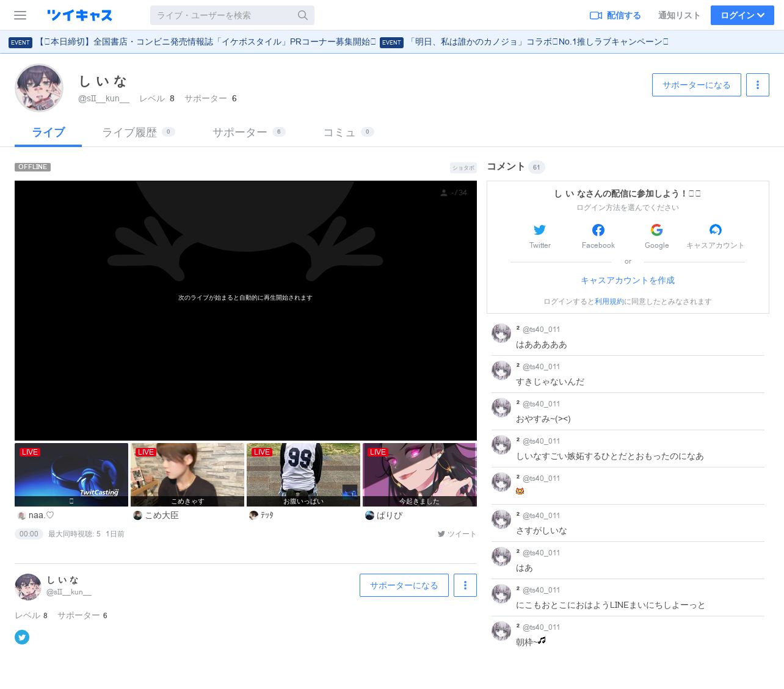Image resolution: width=784 pixels, height=689 pixels.
Task: Click naa.♡ small avatar icon
Action: 21,516
